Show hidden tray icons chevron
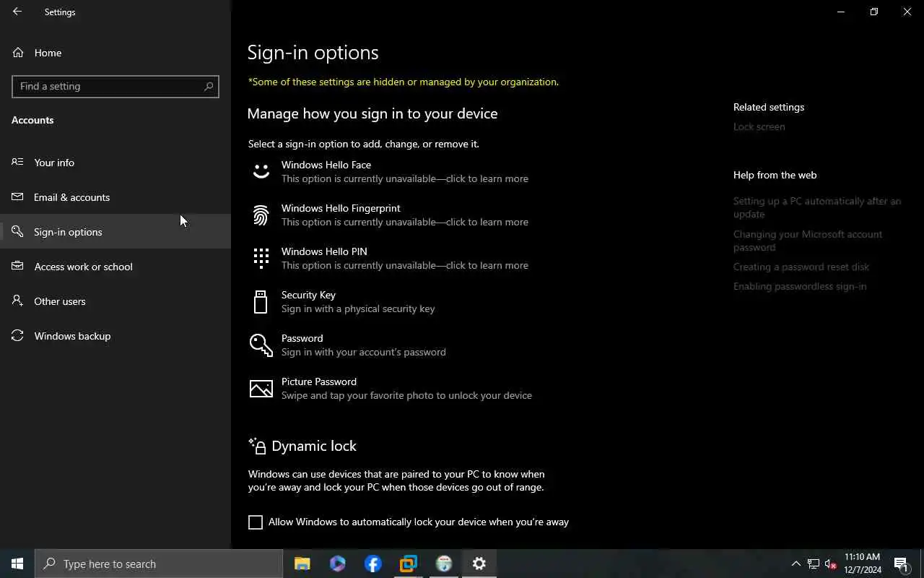Screen dimensions: 924x578 (796, 564)
